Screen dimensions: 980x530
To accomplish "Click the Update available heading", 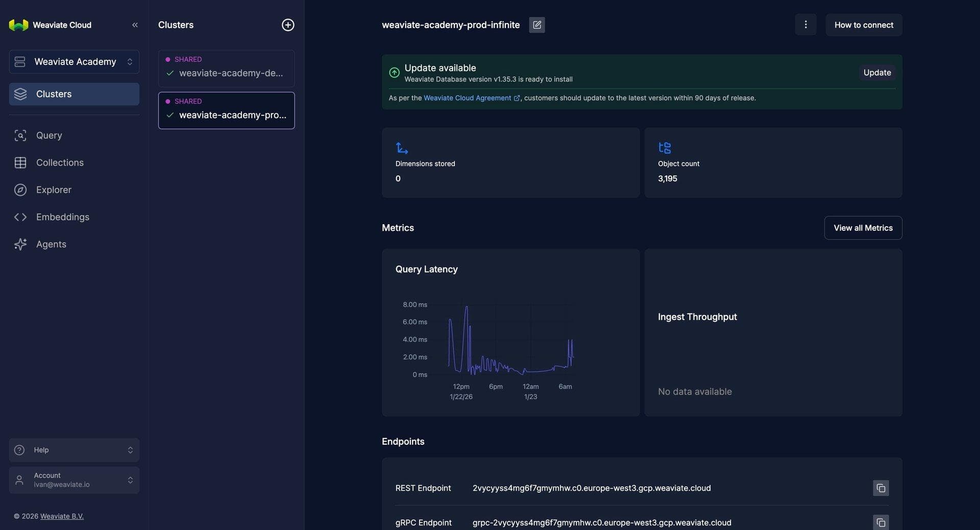I will click(440, 68).
